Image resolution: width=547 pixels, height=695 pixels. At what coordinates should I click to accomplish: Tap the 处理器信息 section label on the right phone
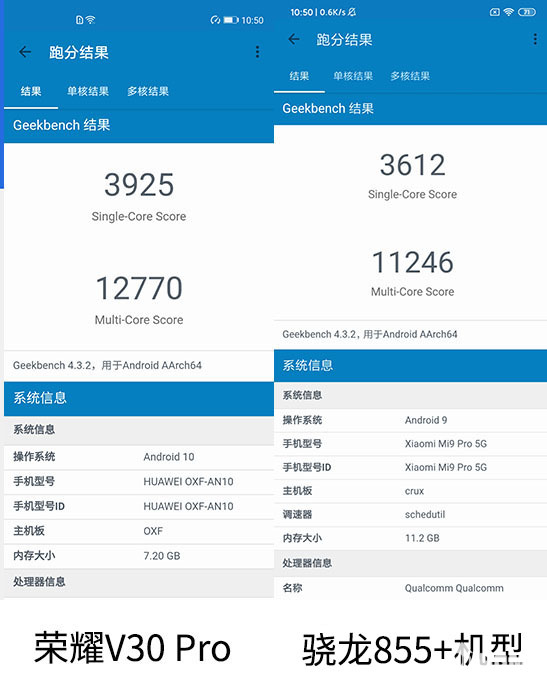(x=307, y=563)
